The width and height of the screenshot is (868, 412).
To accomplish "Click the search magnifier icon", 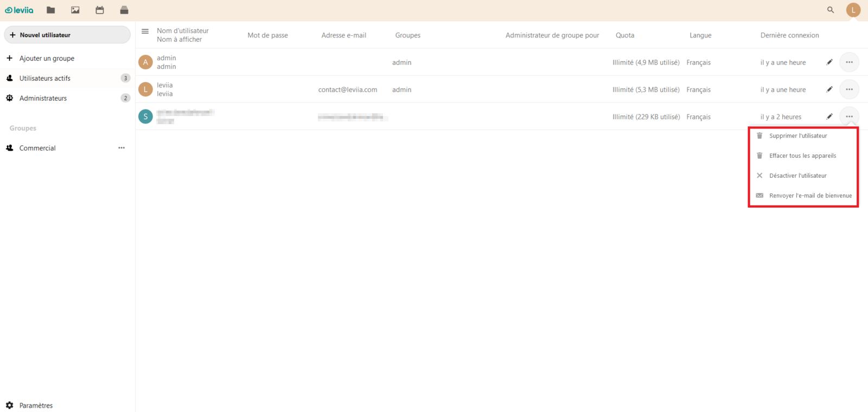I will point(831,10).
